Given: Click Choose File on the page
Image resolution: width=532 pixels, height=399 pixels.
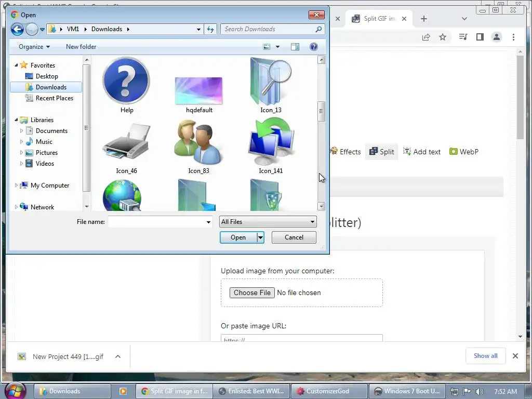Looking at the screenshot, I should (x=252, y=292).
